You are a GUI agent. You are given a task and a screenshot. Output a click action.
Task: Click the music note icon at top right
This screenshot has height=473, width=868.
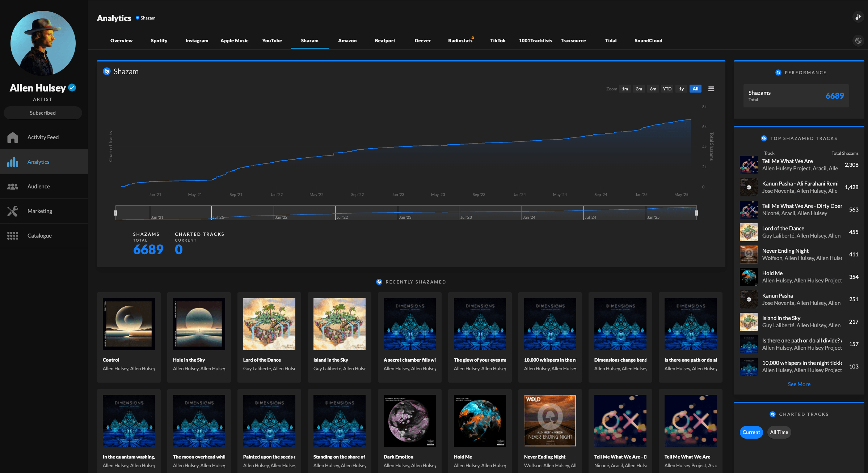858,17
